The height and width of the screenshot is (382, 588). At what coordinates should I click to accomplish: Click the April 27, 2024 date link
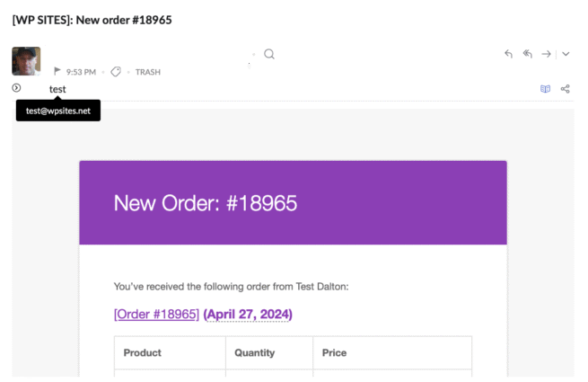248,314
